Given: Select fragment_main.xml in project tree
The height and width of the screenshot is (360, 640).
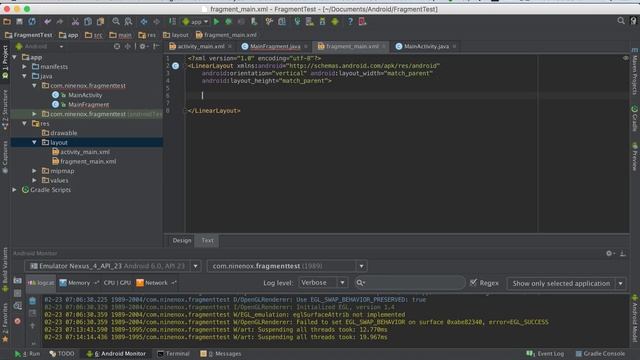Looking at the screenshot, I should pyautogui.click(x=88, y=161).
